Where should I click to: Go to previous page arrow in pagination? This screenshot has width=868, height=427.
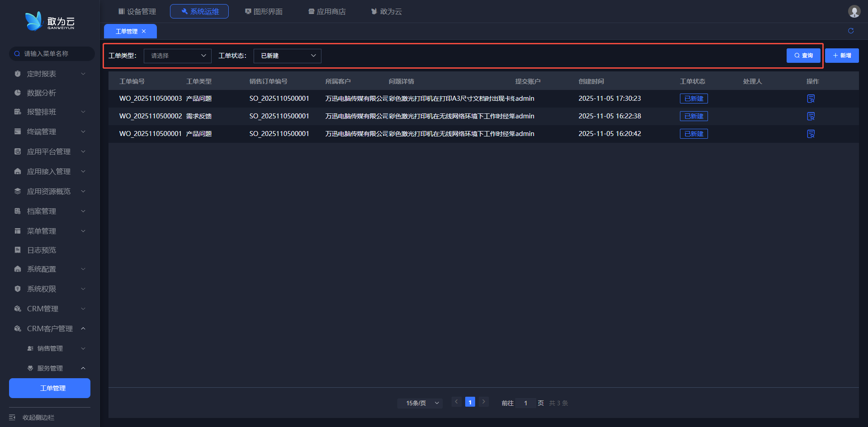[x=456, y=402]
